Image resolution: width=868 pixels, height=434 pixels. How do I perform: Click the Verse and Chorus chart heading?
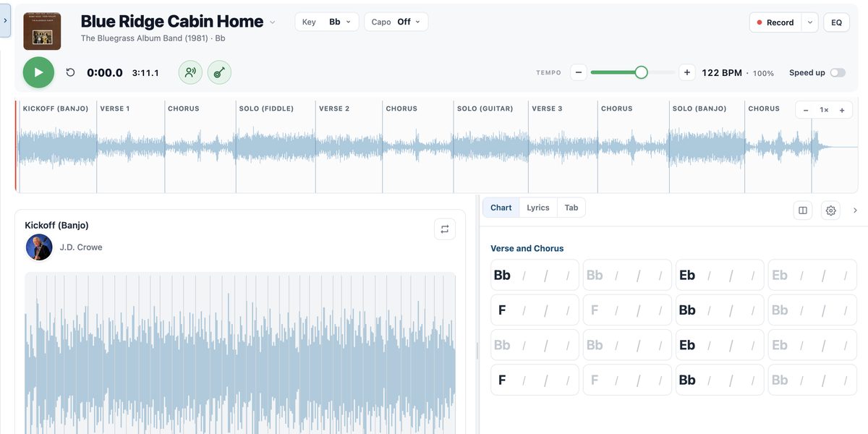point(527,248)
